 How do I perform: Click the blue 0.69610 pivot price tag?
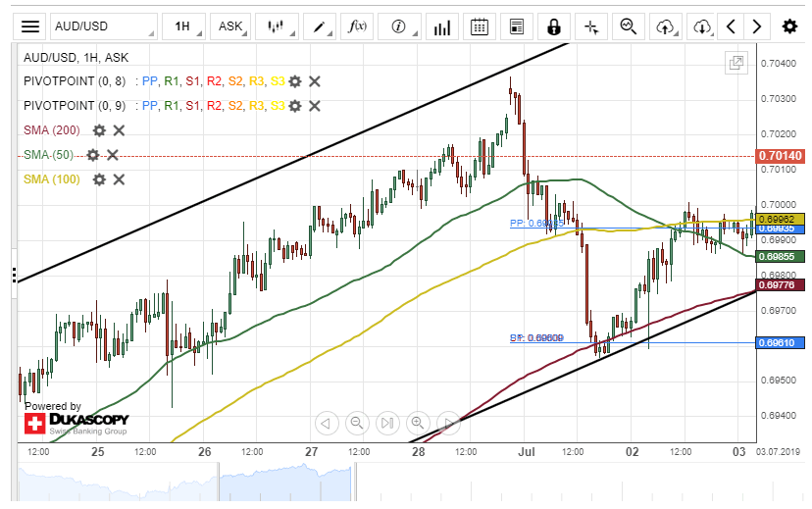tap(781, 343)
